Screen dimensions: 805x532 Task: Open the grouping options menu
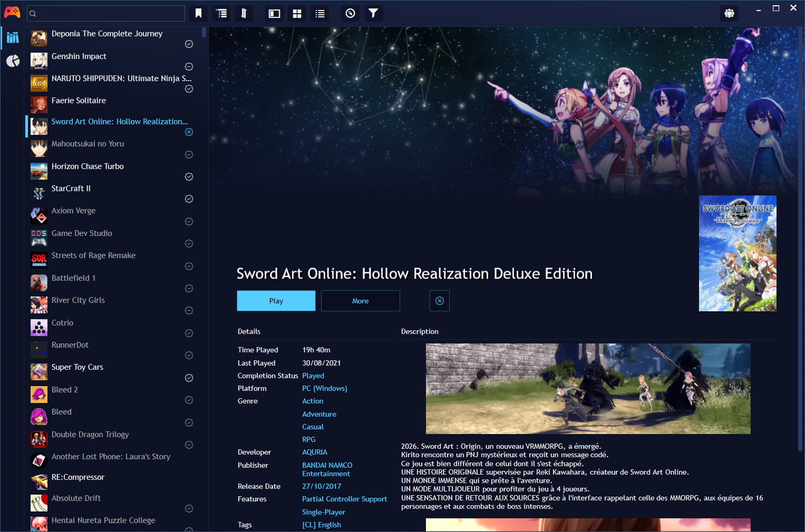pyautogui.click(x=222, y=13)
